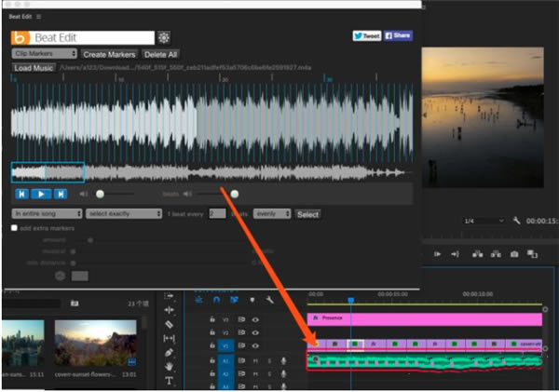Viewport: 559px width, 392px height.
Task: Jump to the previous beat marker
Action: tap(21, 194)
